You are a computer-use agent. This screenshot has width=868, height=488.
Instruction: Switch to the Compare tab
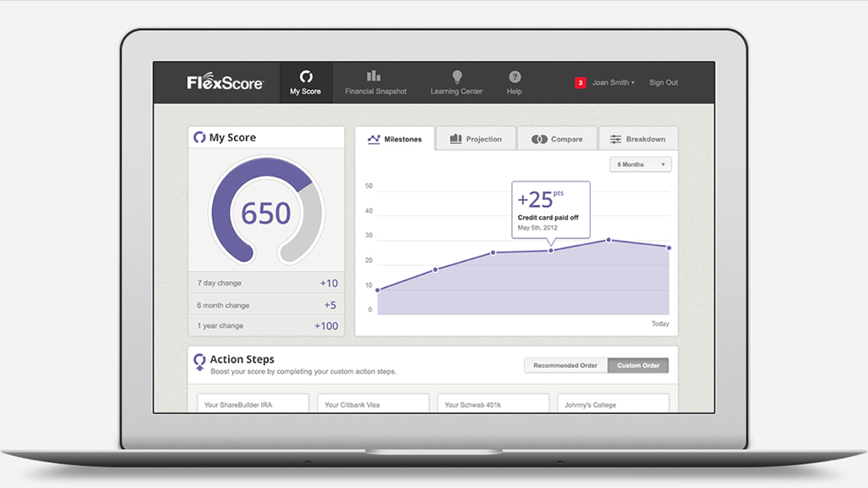(556, 139)
